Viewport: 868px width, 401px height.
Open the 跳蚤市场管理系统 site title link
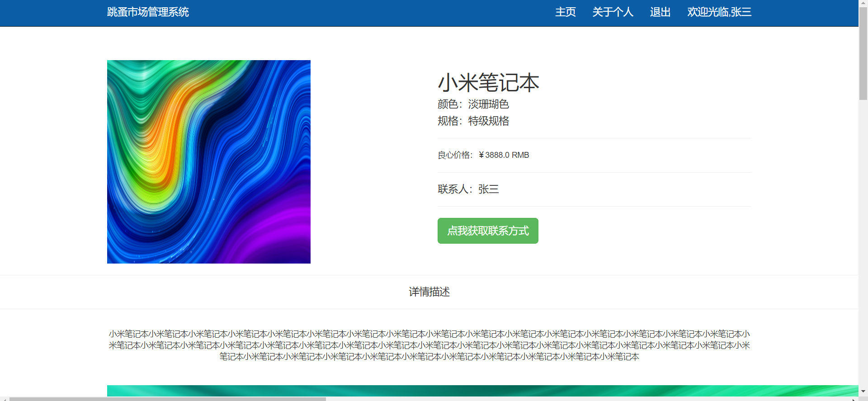point(148,12)
